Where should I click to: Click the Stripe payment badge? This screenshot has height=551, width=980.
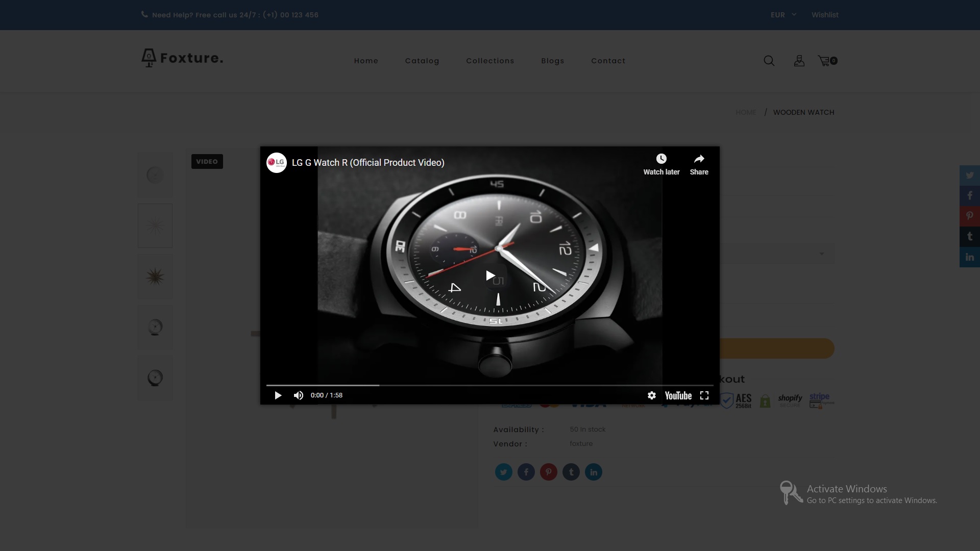point(821,400)
